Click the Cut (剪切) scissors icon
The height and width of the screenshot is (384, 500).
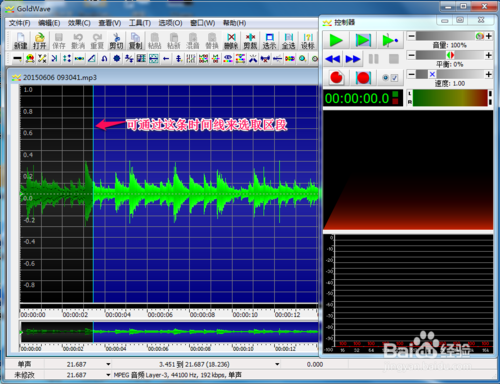coord(116,41)
